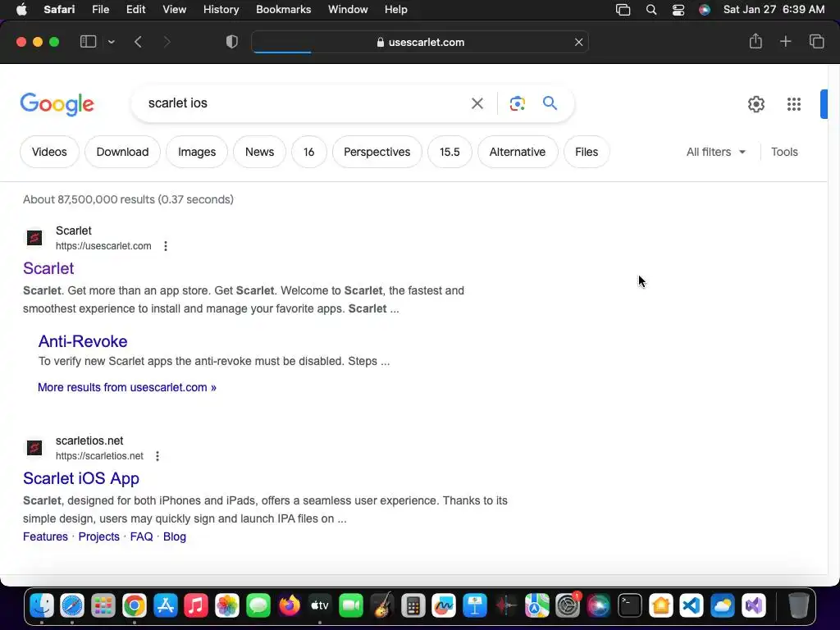Open more options for usescarlet.com result

166,246
